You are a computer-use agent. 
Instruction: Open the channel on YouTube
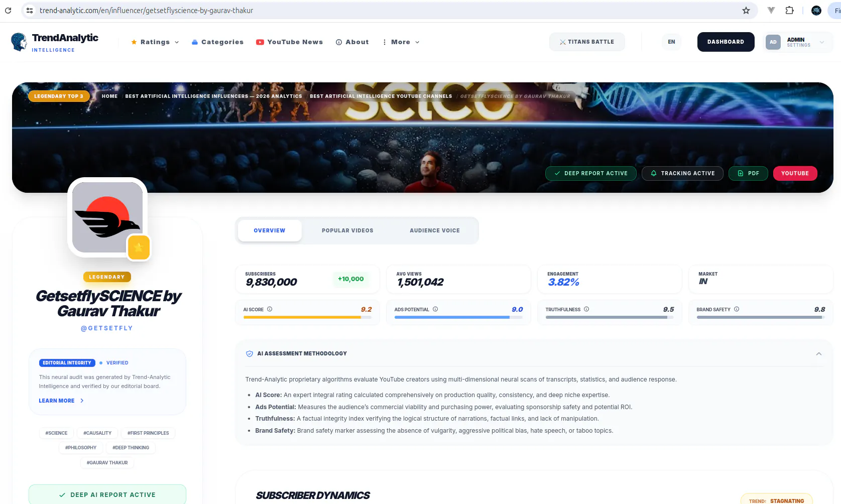click(795, 173)
